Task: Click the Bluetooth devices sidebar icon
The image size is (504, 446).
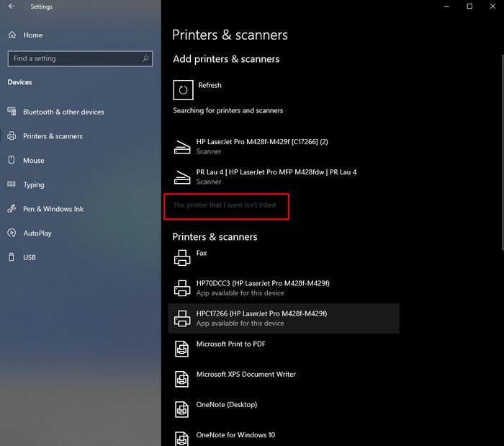Action: coord(12,111)
